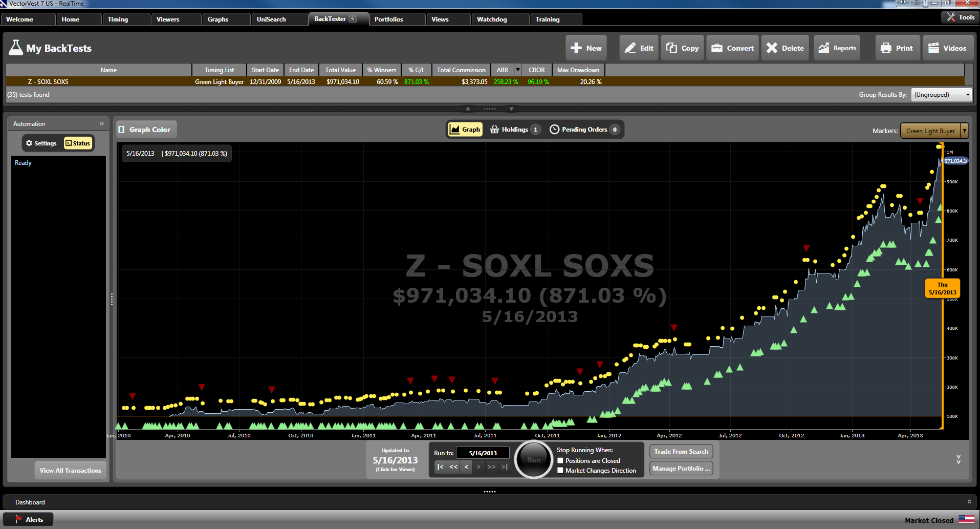Image resolution: width=980 pixels, height=529 pixels.
Task: Click the fast rewind double-arrow button
Action: (x=453, y=467)
